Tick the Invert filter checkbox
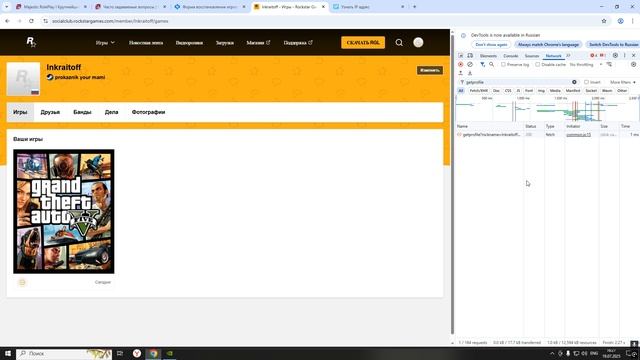640x360 pixels. [x=586, y=82]
